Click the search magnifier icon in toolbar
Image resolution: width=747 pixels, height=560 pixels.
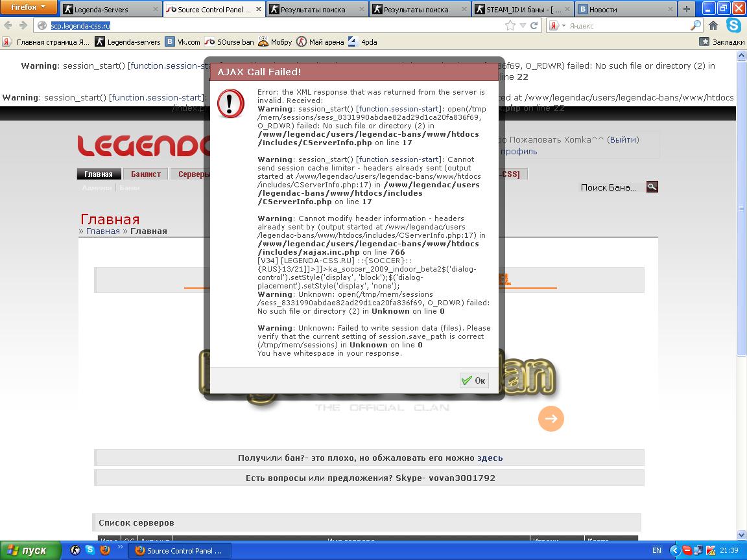696,26
